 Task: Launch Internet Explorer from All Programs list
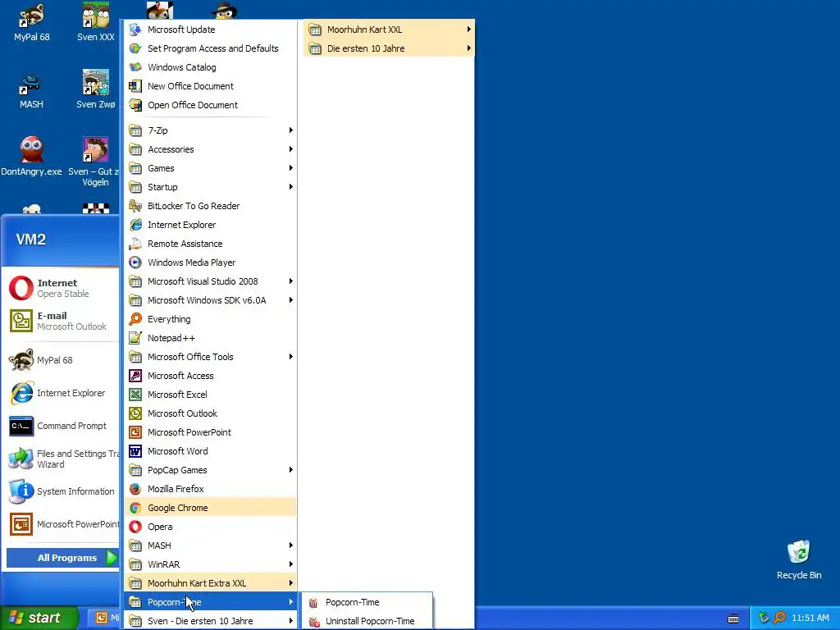tap(211, 225)
